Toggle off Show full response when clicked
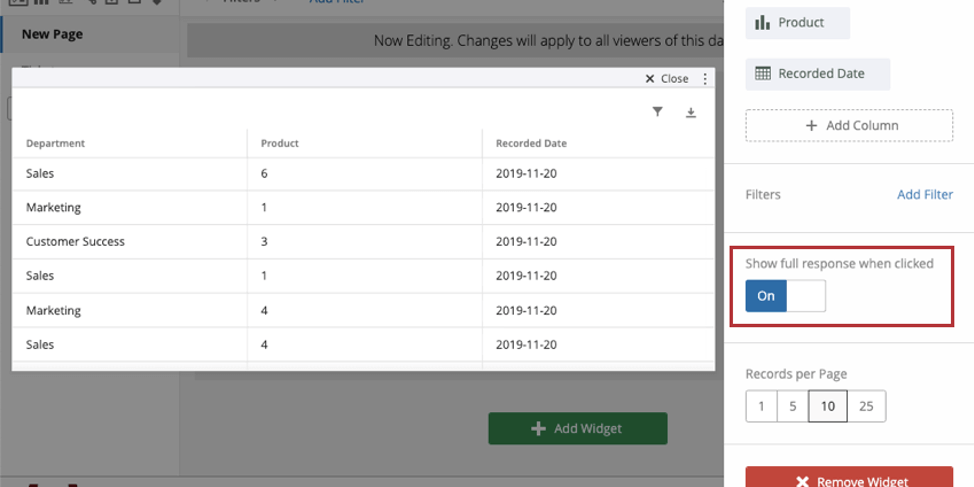 click(x=785, y=296)
